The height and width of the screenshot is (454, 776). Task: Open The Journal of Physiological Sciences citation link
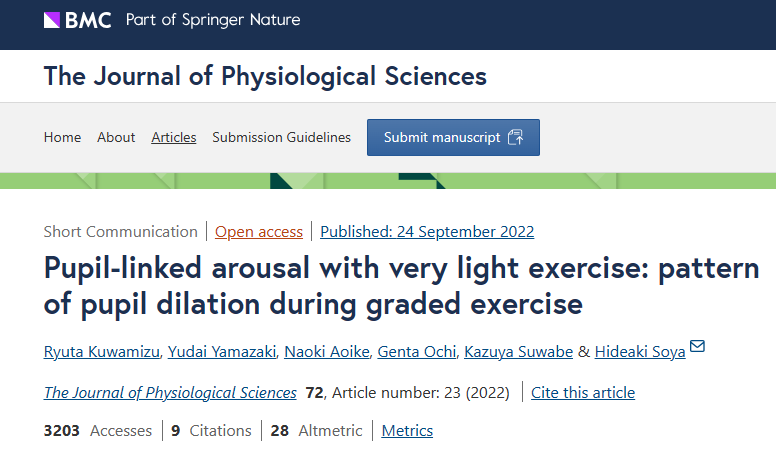[170, 392]
